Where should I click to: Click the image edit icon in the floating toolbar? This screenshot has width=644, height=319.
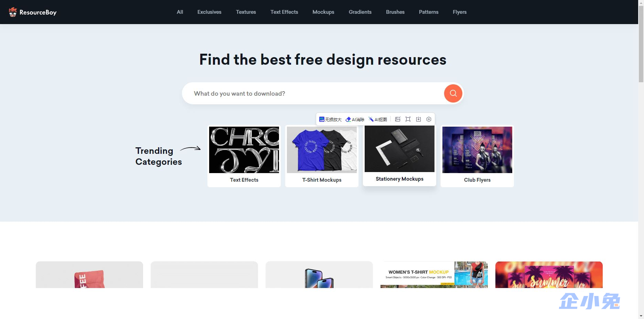pos(398,119)
